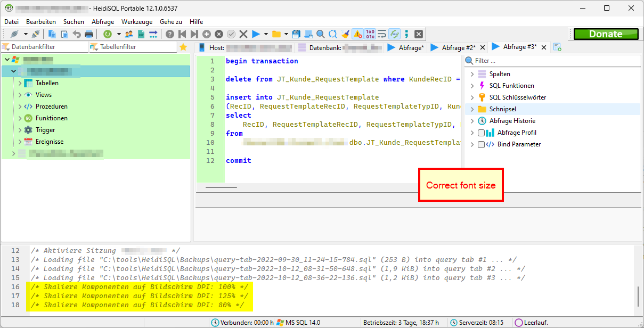Viewport: 644px width, 328px height.
Task: Expand SQL Schlüsselwörter in the right panel
Action: 472,97
